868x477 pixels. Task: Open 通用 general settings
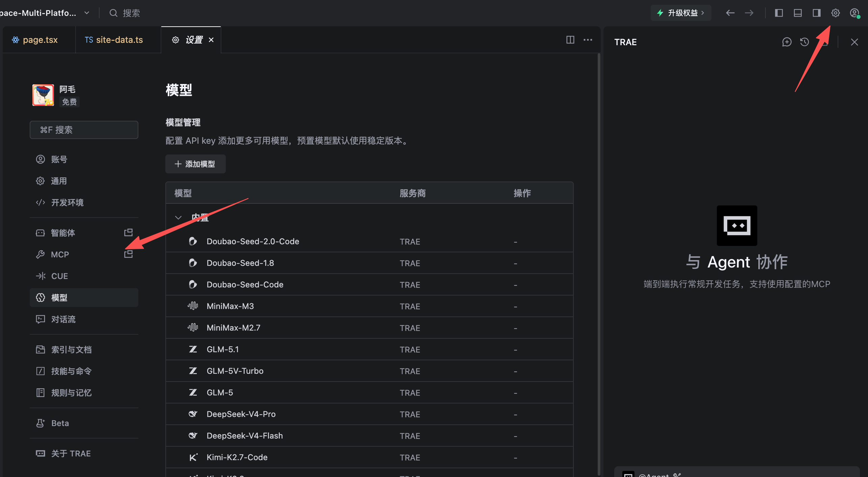click(x=84, y=181)
